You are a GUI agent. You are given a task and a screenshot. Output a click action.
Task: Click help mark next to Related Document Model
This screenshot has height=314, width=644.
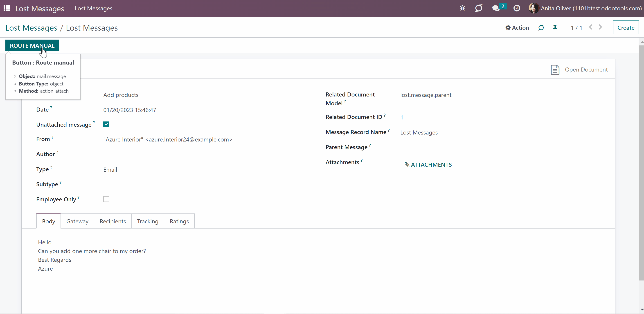345,101
